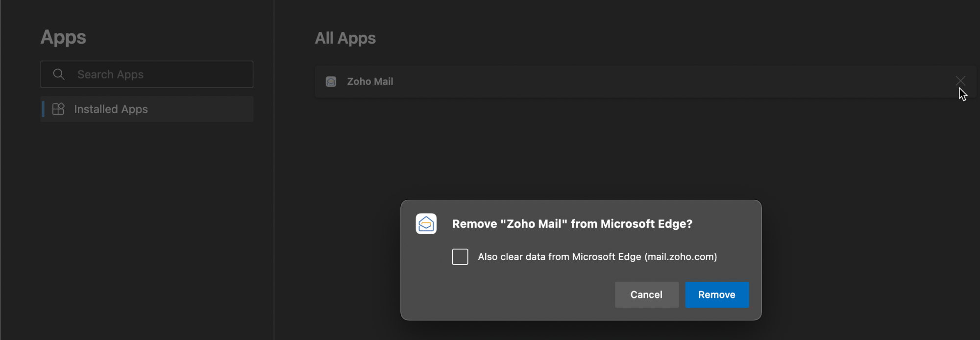Screen dimensions: 980x340
Task: Click the All Apps heading
Action: (x=345, y=38)
